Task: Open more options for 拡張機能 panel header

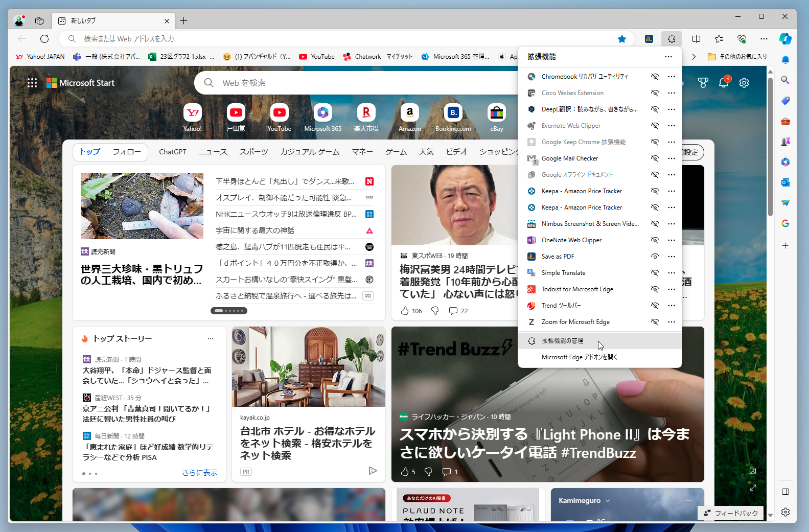Action: click(x=668, y=57)
